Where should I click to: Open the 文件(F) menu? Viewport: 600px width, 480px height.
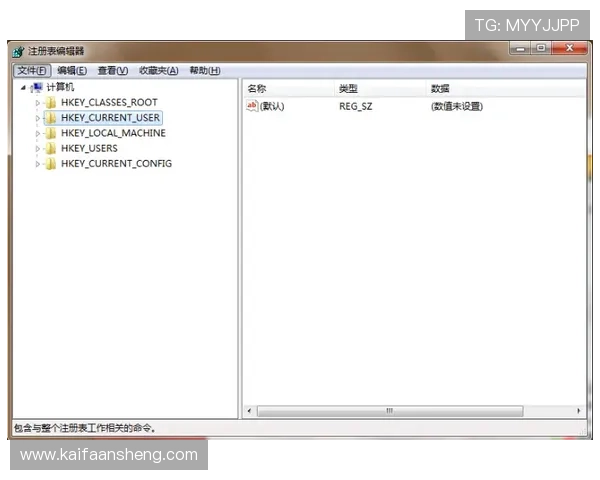click(x=32, y=71)
